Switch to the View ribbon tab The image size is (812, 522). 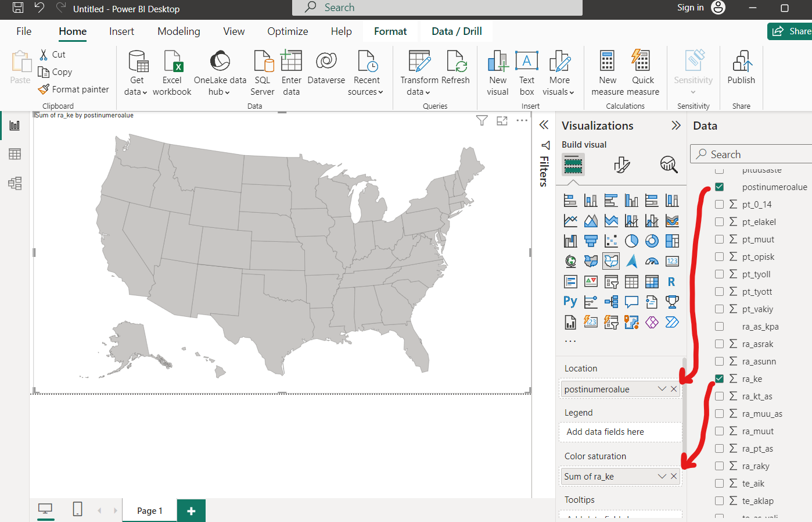(234, 31)
